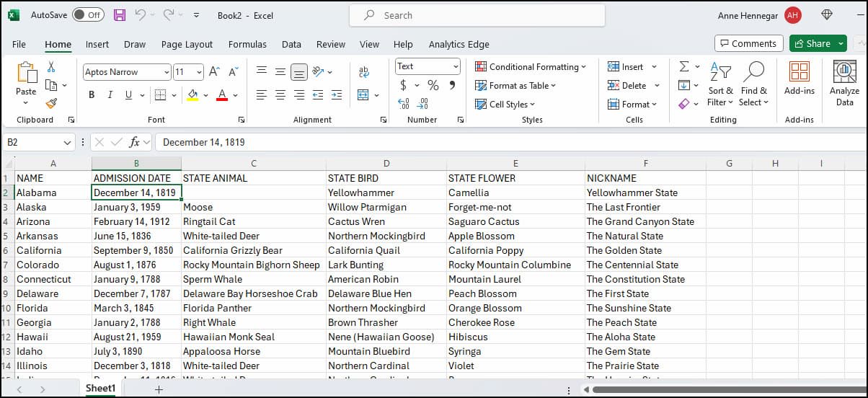Click the Top Align icon
Screen dimensions: 868x398
[262, 71]
